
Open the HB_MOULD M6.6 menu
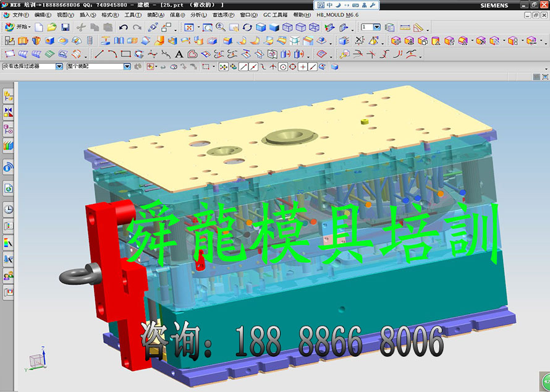click(337, 15)
